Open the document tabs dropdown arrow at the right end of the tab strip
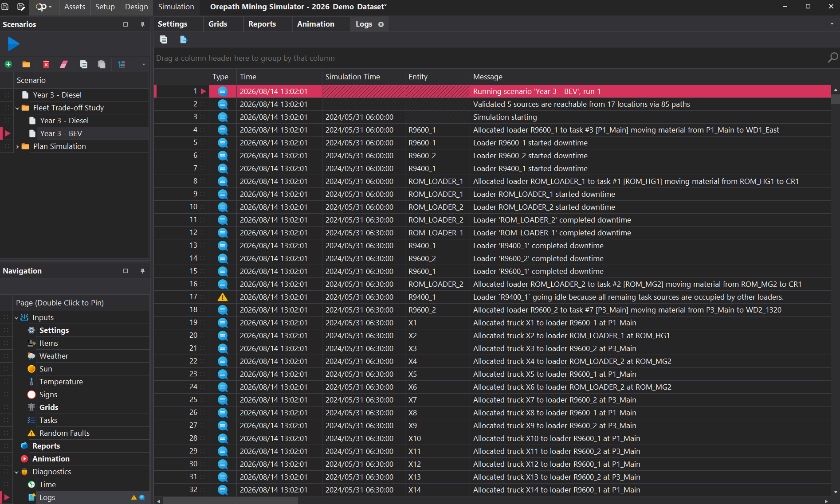Screen dimensions: 840x504 pos(832,24)
